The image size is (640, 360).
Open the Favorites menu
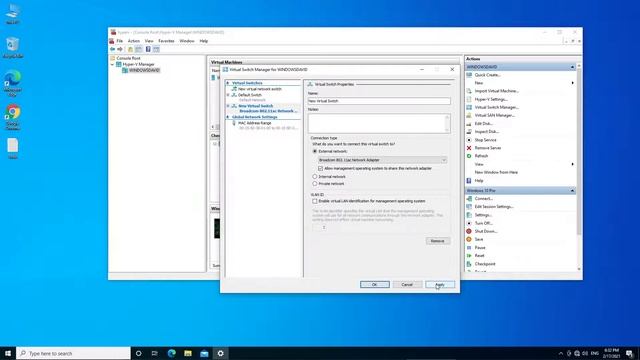point(166,41)
